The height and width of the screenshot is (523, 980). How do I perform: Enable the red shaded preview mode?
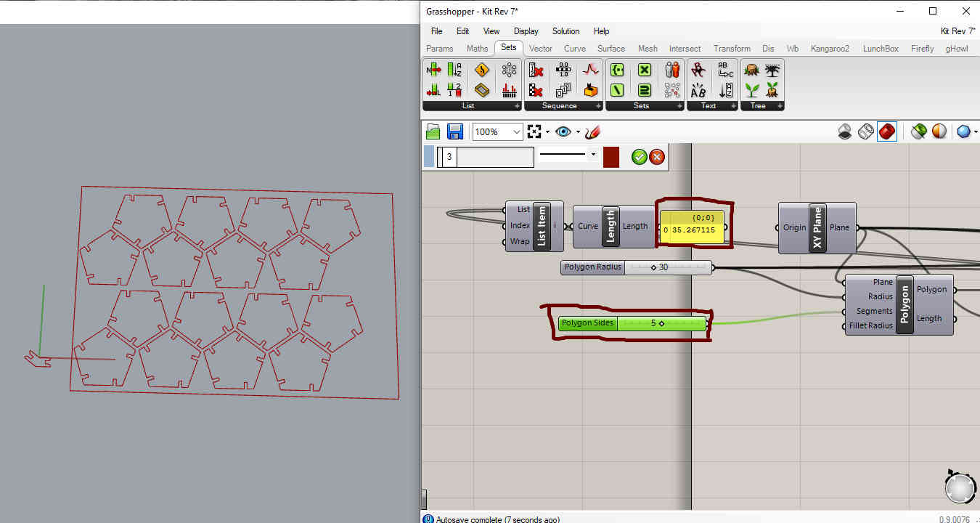[887, 131]
